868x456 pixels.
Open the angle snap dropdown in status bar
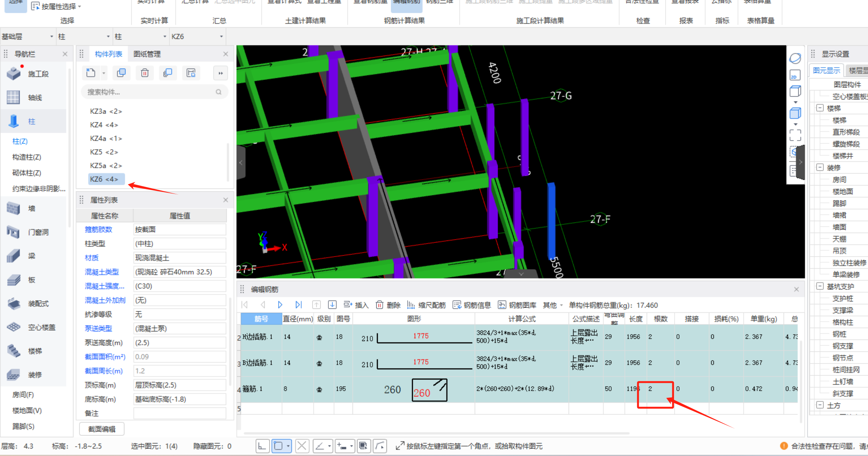329,446
